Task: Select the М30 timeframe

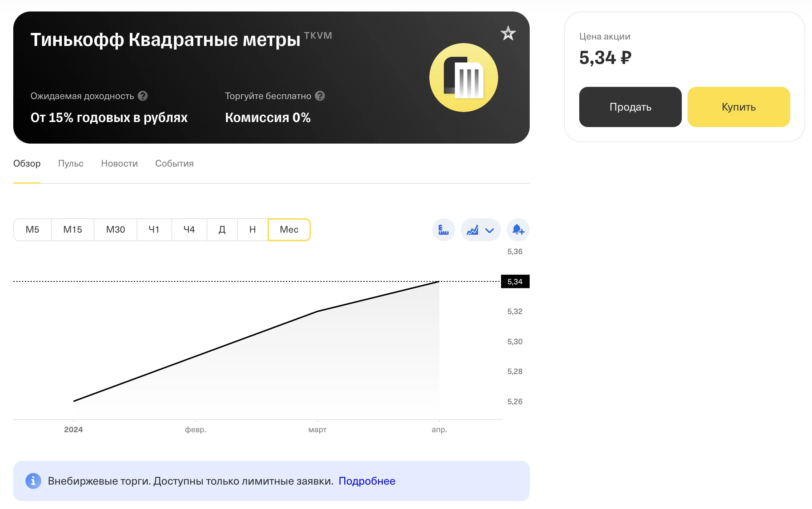Action: point(115,230)
